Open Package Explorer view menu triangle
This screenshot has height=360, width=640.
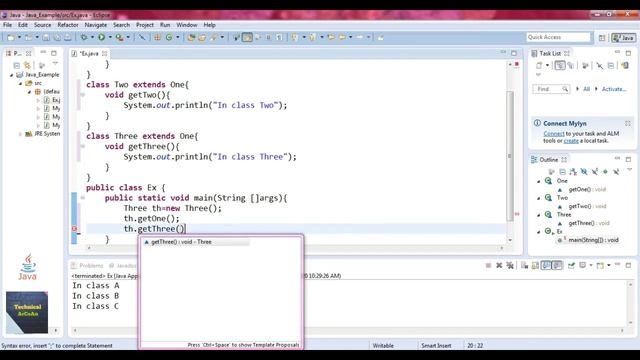pyautogui.click(x=55, y=64)
